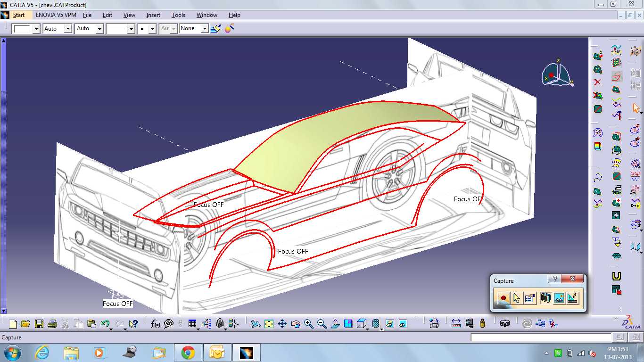Screen dimensions: 644x362
Task: Click the shading View Mode cylinder icon
Action: pos(376,324)
